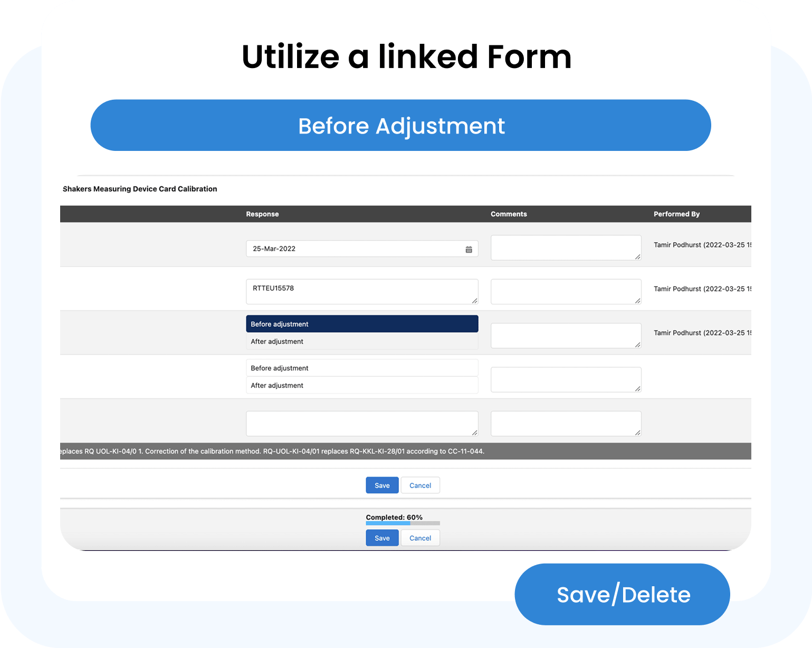Click the comments box beside the date field
This screenshot has width=812, height=648.
(x=566, y=247)
